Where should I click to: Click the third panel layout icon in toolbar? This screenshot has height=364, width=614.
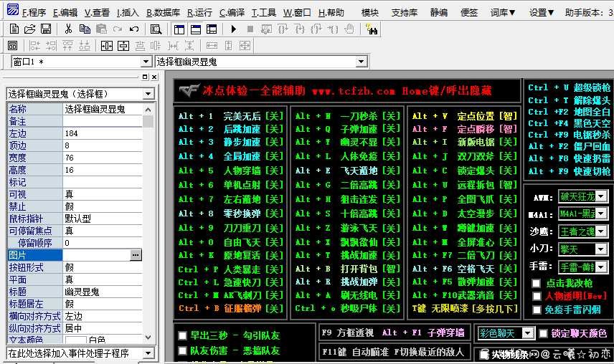212,29
